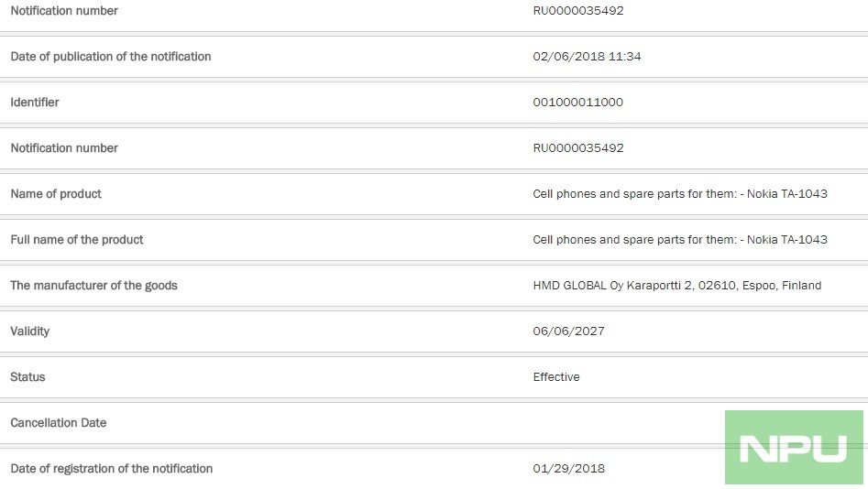The height and width of the screenshot is (489, 868).
Task: Click the Full name of the product value
Action: (x=680, y=240)
